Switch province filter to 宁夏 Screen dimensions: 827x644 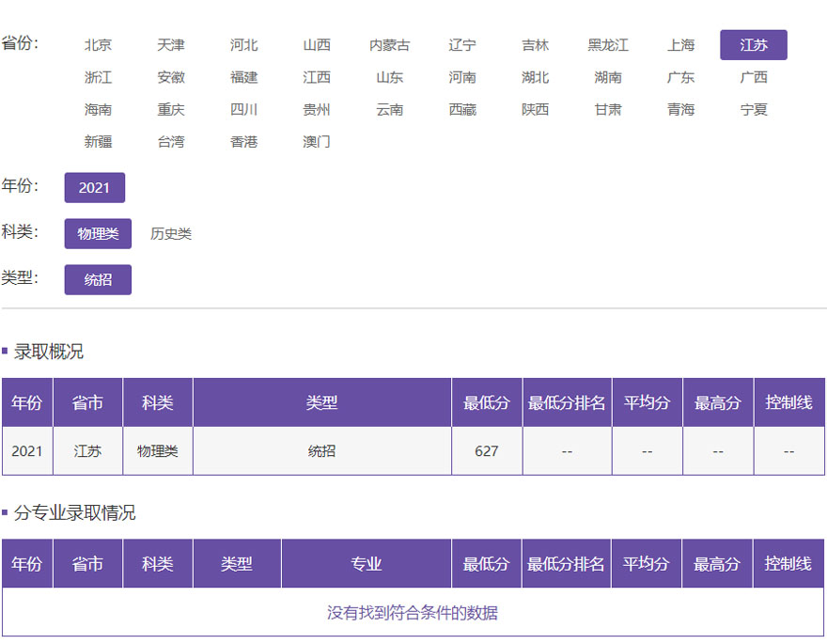[753, 109]
